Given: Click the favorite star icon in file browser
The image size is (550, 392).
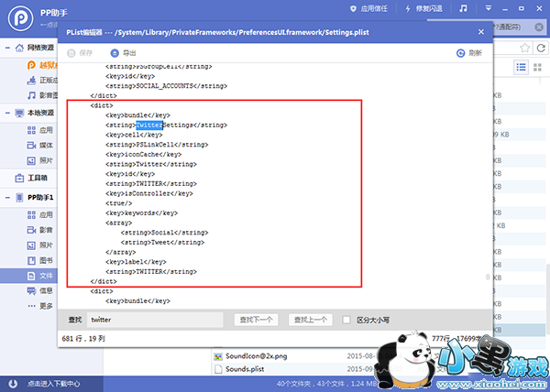Looking at the screenshot, I should pos(524,48).
